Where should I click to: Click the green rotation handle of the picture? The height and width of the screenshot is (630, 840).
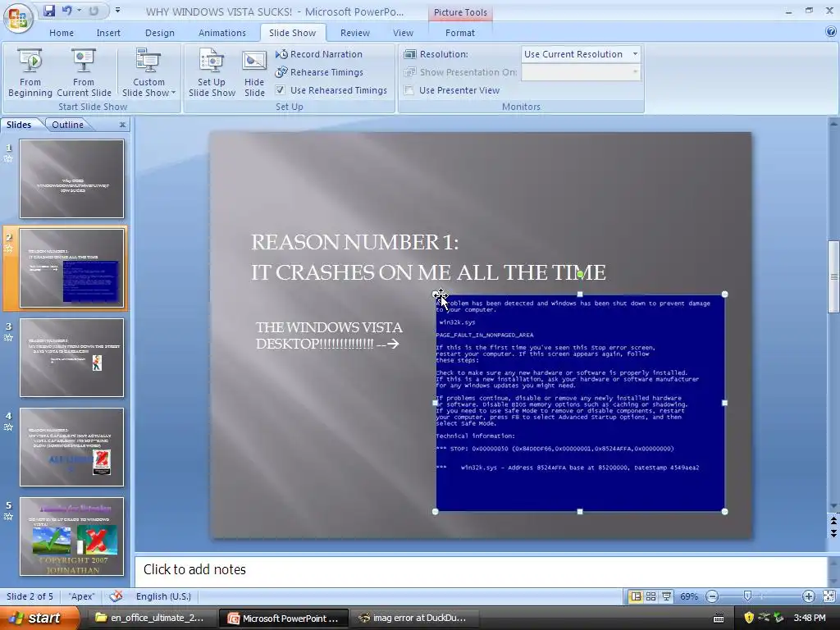click(580, 274)
